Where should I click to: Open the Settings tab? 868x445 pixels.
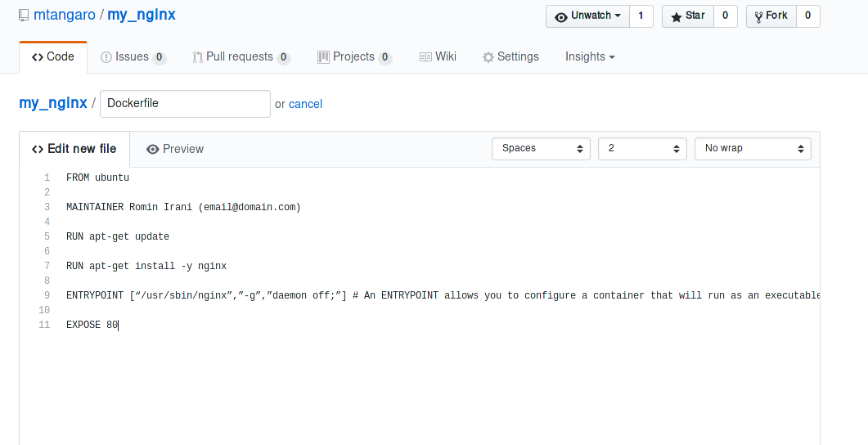(510, 57)
